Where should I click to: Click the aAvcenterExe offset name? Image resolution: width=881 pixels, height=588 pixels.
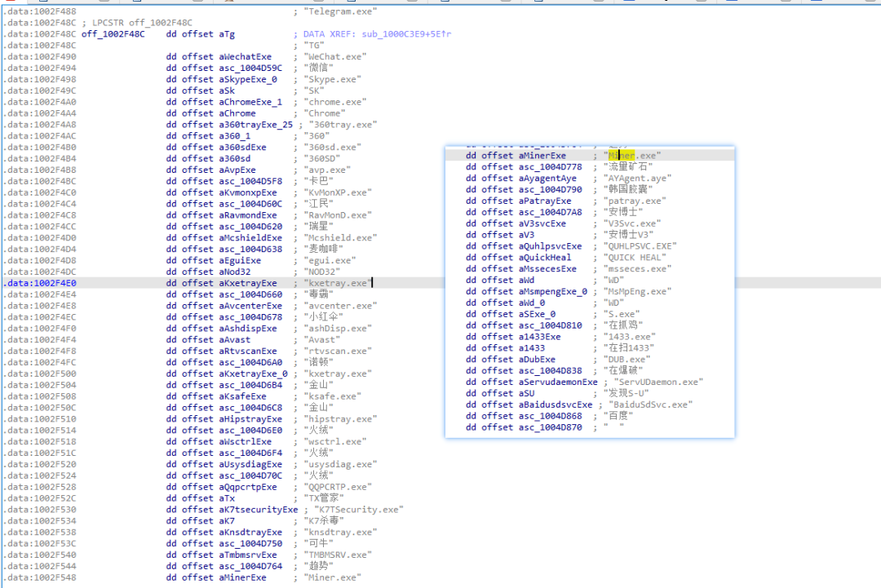tap(250, 306)
